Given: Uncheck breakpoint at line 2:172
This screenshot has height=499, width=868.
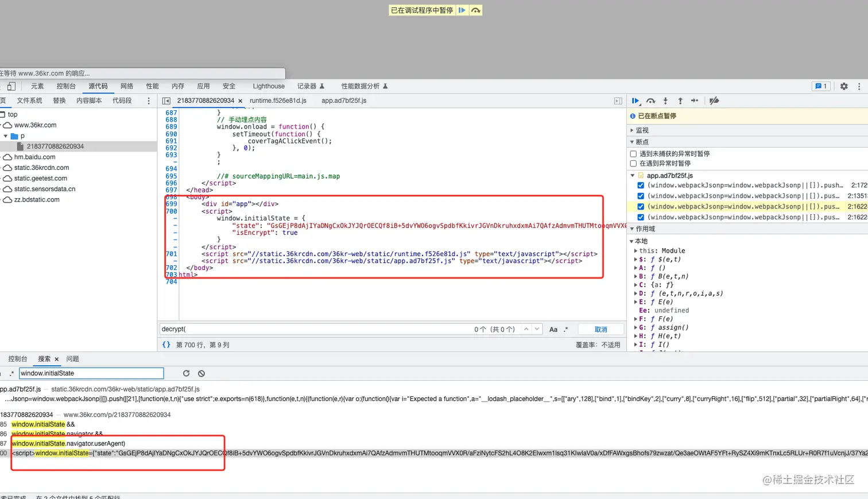Looking at the screenshot, I should (641, 185).
